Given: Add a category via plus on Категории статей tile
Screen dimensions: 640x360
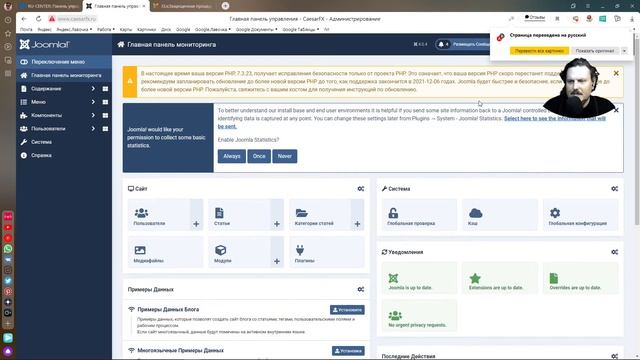Looking at the screenshot, I should click(x=357, y=224).
